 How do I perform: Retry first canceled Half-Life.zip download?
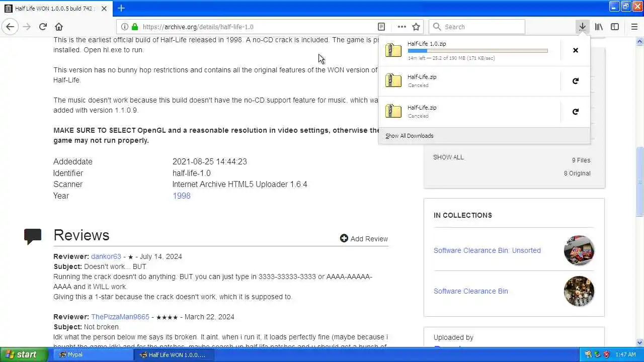(x=576, y=81)
